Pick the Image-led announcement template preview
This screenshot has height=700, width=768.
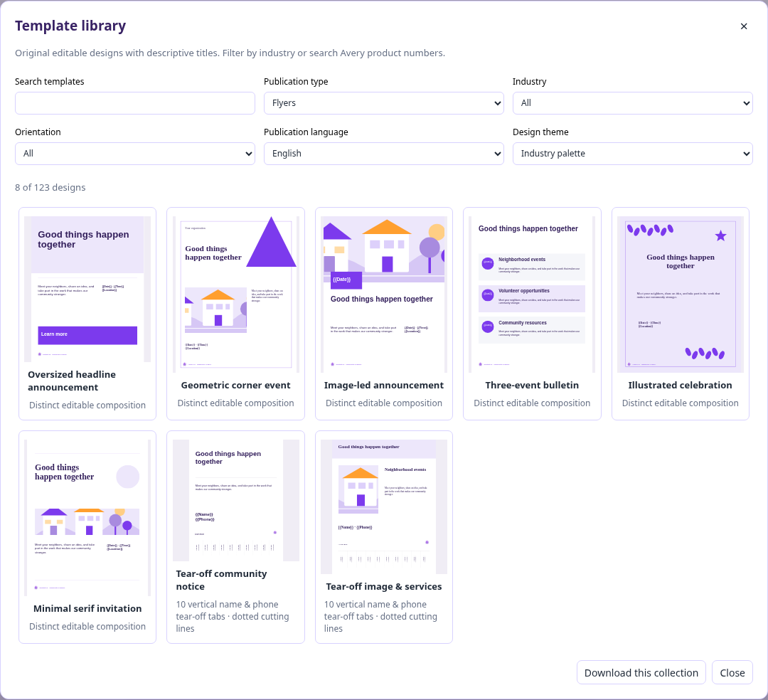(384, 295)
